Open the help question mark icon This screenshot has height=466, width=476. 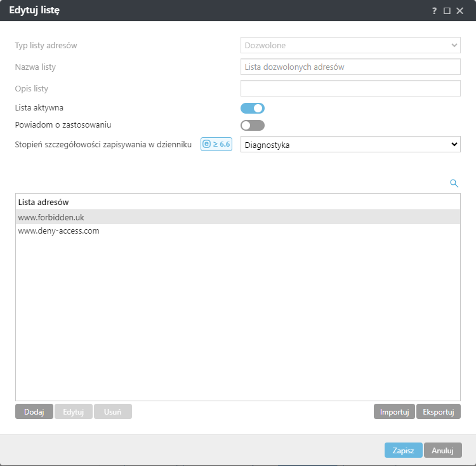tap(435, 11)
